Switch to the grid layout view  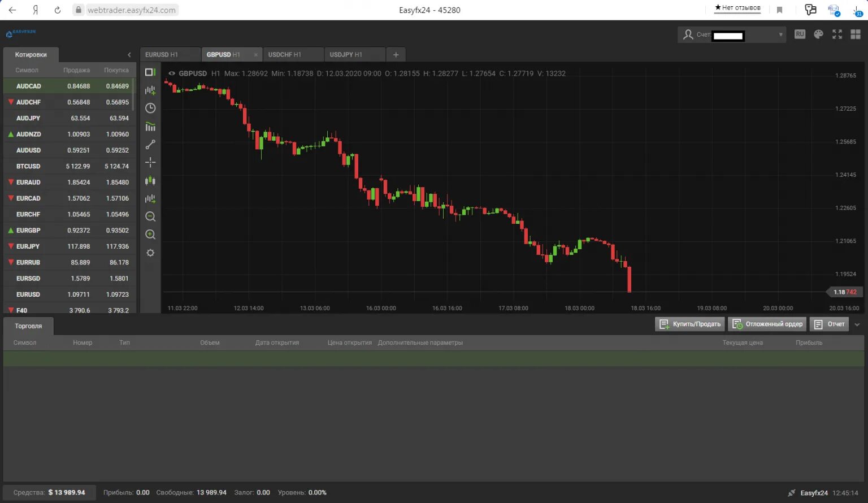(x=856, y=34)
